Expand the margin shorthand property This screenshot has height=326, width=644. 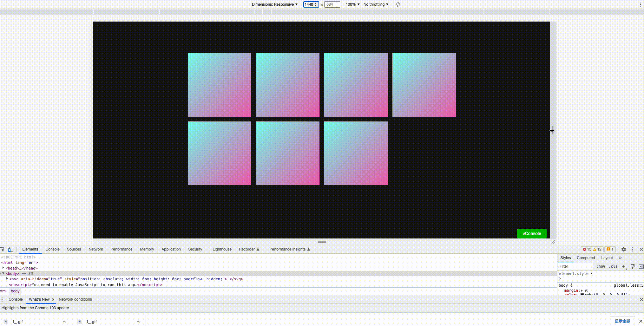(x=582, y=290)
